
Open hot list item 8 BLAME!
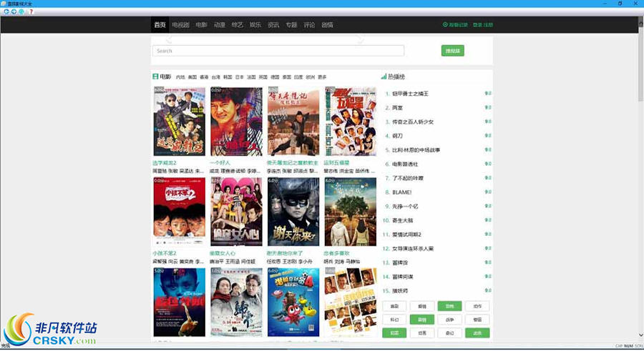401,192
